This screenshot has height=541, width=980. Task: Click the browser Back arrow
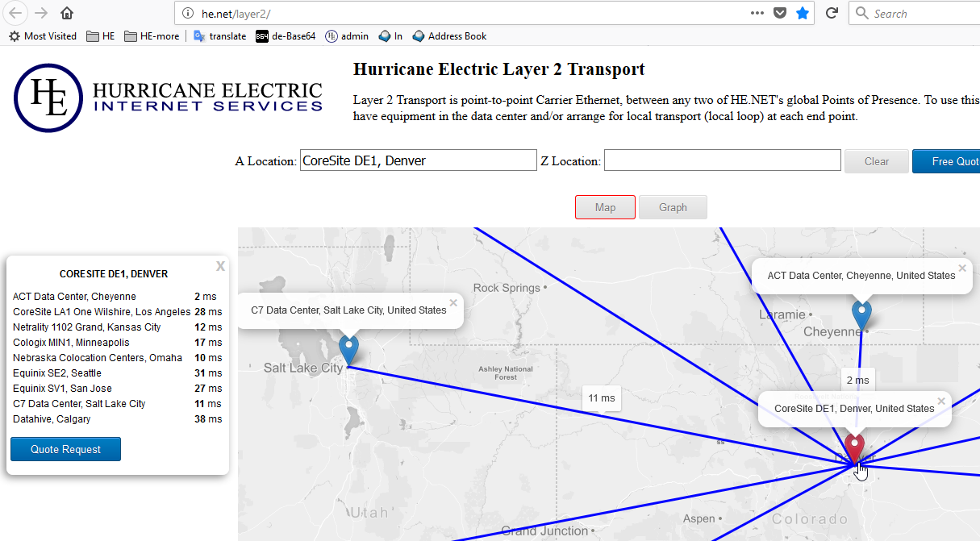[15, 13]
